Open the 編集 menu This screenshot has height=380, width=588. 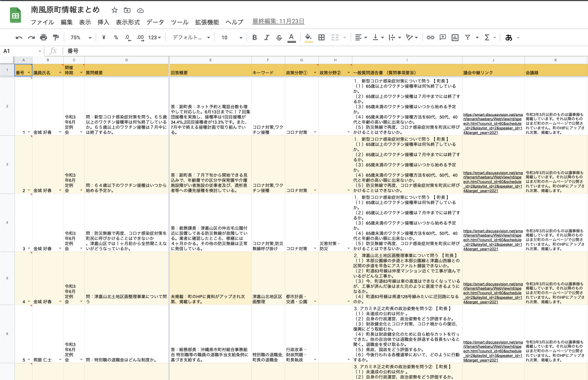pos(67,22)
